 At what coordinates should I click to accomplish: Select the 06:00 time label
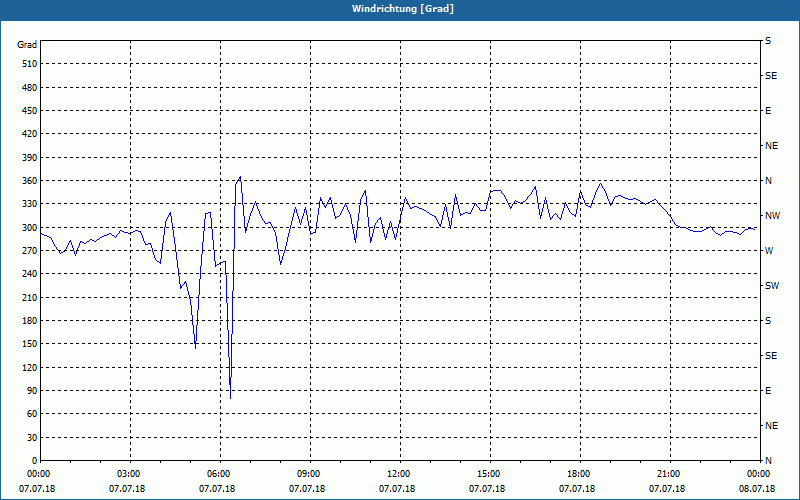pos(220,474)
